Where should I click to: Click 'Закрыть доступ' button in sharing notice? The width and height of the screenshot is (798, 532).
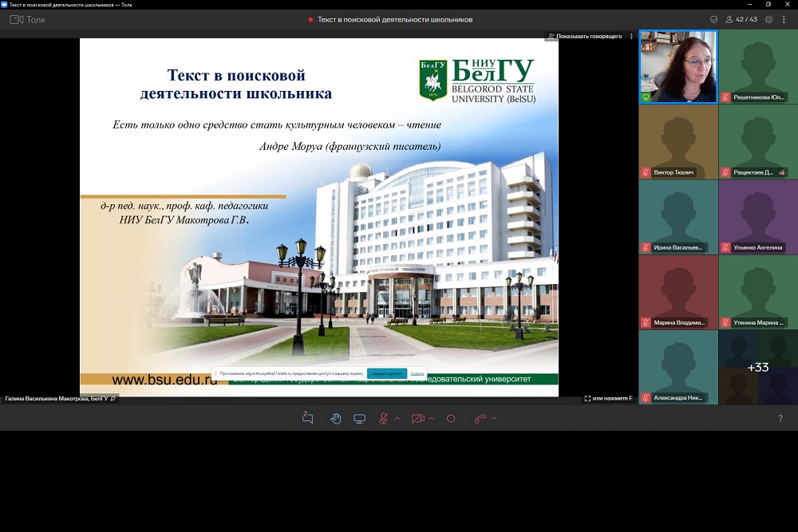click(x=386, y=373)
